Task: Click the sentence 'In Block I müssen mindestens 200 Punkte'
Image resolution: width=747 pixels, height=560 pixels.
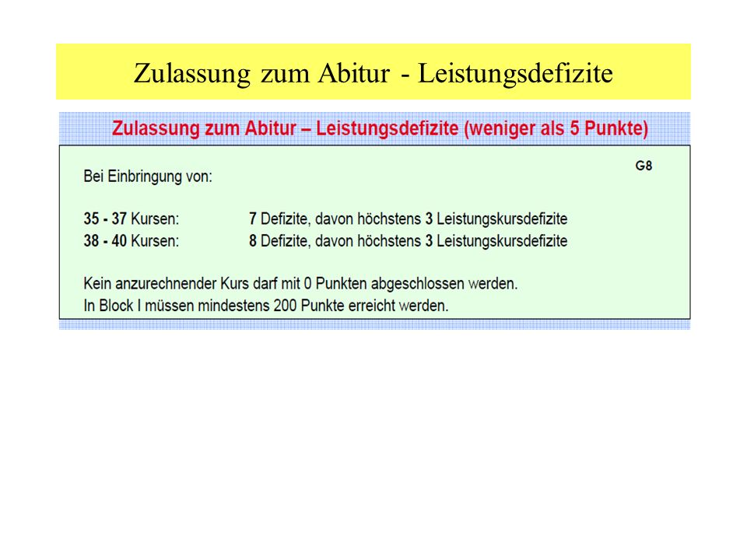Action: point(266,306)
